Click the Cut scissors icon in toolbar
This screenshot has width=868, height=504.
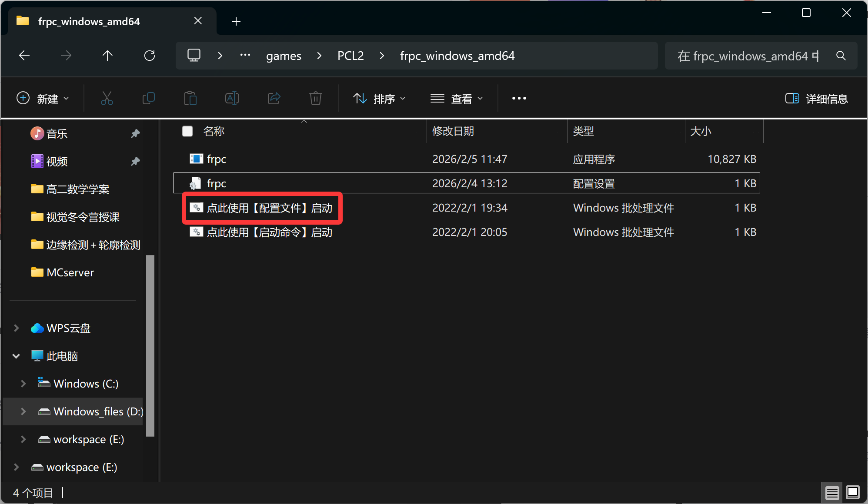(107, 99)
